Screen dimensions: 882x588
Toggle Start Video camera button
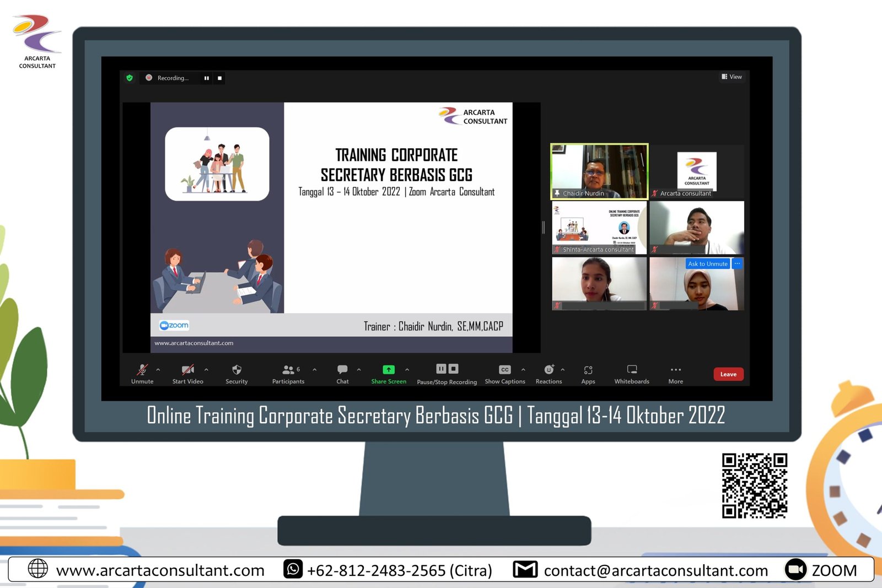(x=188, y=370)
